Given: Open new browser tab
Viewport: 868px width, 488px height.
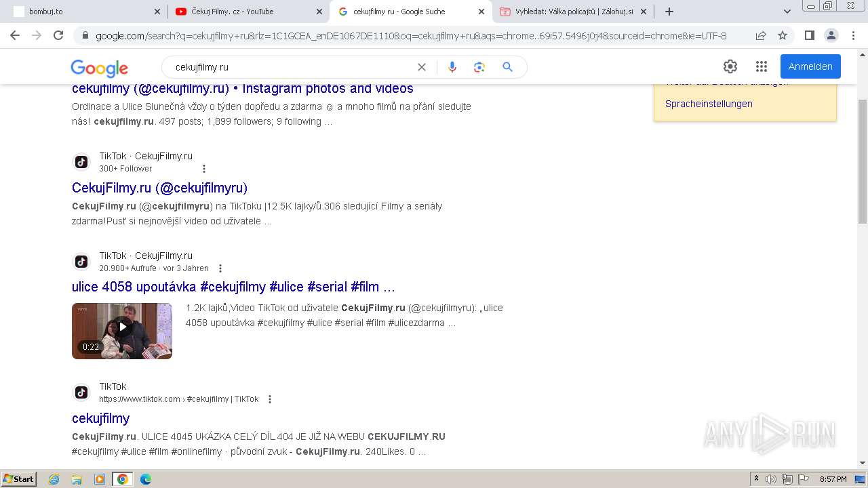Looking at the screenshot, I should 669,12.
